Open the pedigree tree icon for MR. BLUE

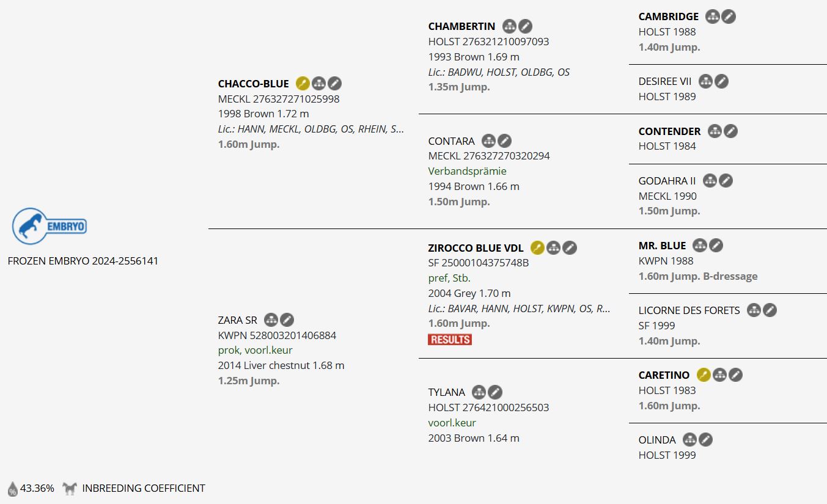tap(700, 246)
